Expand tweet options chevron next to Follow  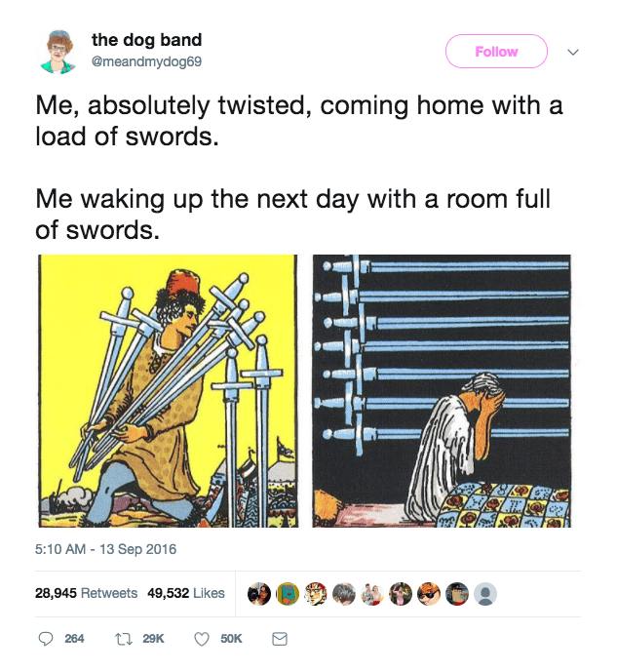573,53
